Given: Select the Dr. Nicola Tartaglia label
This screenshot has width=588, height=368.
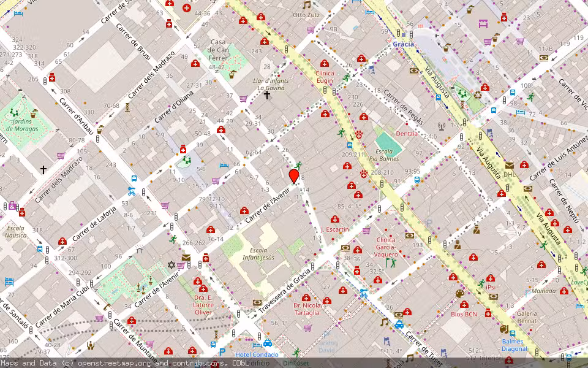Looking at the screenshot, I should [x=307, y=309].
